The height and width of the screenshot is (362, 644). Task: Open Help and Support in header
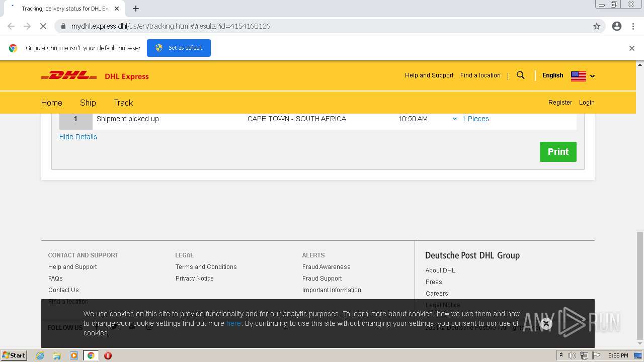(x=429, y=75)
